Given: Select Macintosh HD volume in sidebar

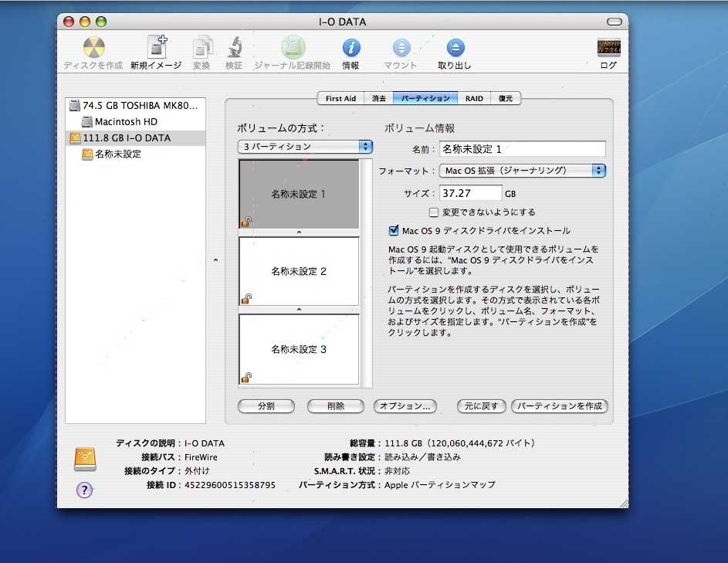Looking at the screenshot, I should click(135, 122).
